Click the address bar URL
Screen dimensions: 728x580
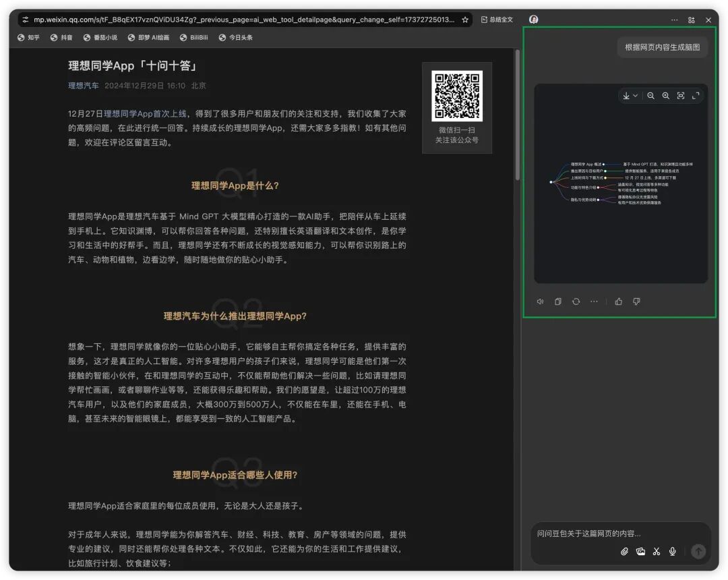[x=244, y=20]
